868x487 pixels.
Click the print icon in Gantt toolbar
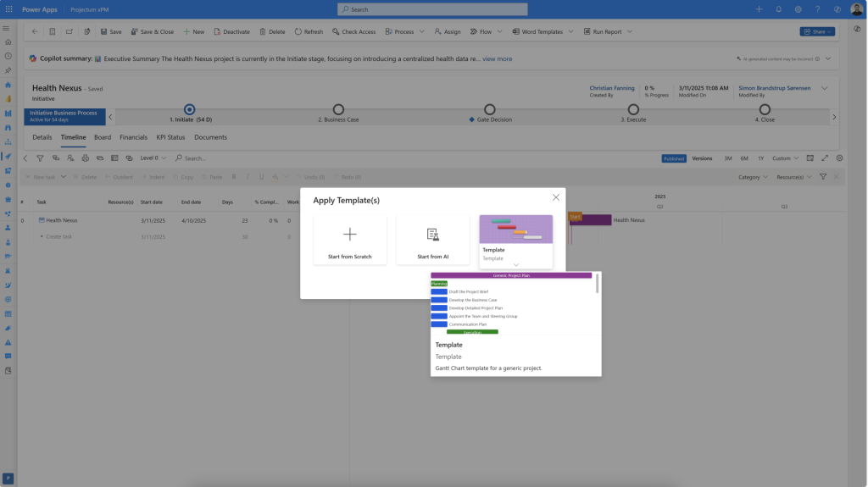pos(86,158)
